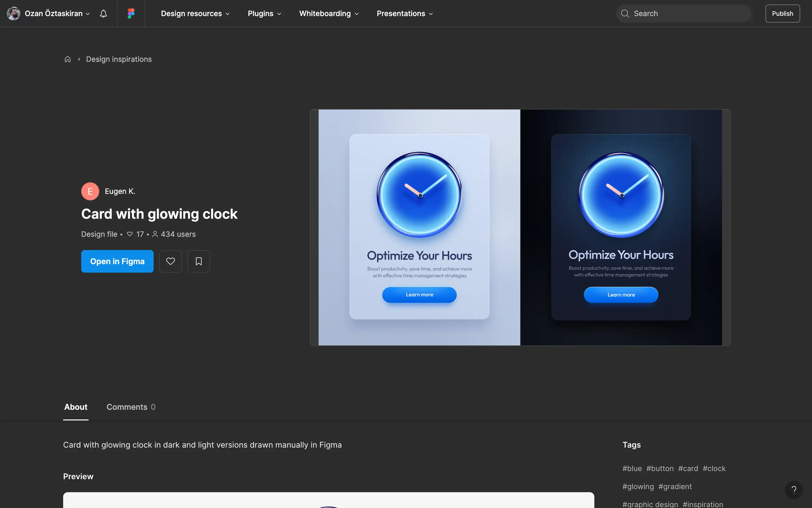812x508 pixels.
Task: Open help question mark button
Action: point(794,490)
